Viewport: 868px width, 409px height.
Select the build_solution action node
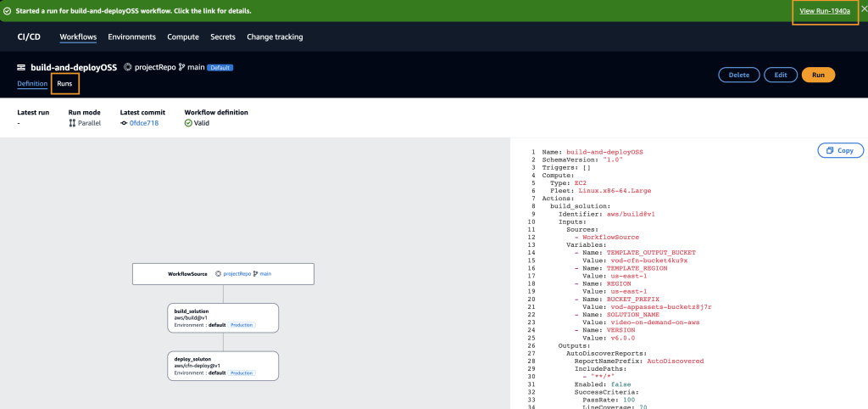click(x=223, y=317)
